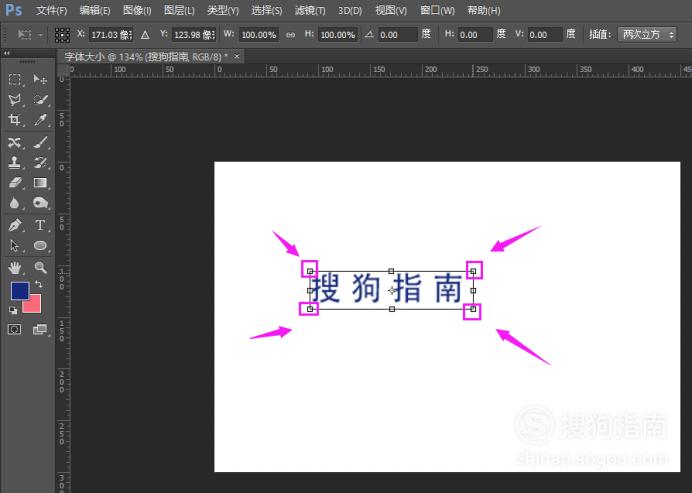Screen dimensions: 692x493
Task: Select the Zoom tool
Action: coord(40,267)
